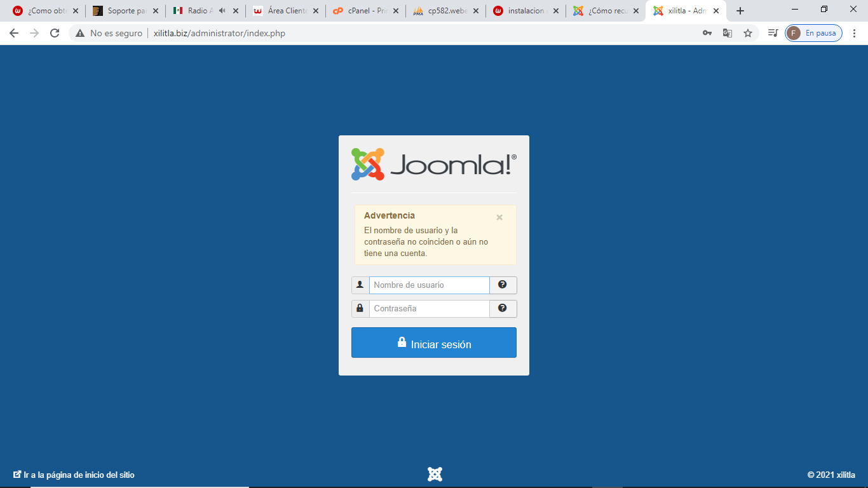Reload the page with refresh icon

(55, 33)
